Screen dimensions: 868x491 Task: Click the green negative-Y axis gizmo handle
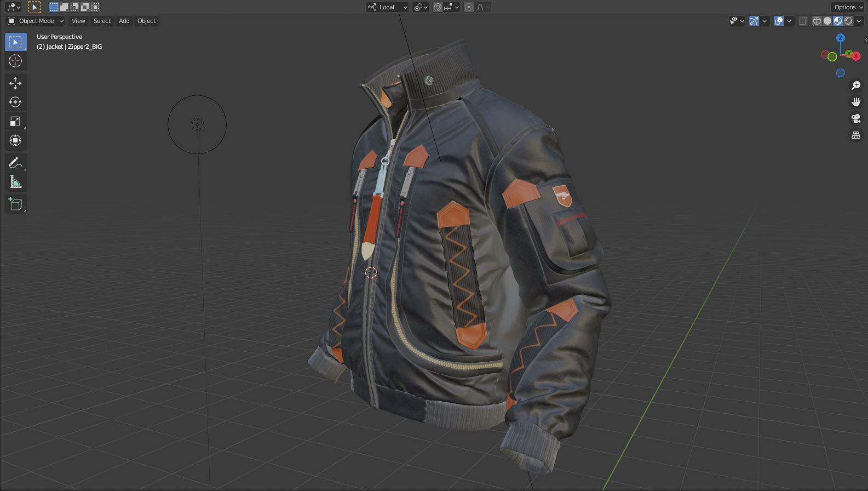coord(832,57)
